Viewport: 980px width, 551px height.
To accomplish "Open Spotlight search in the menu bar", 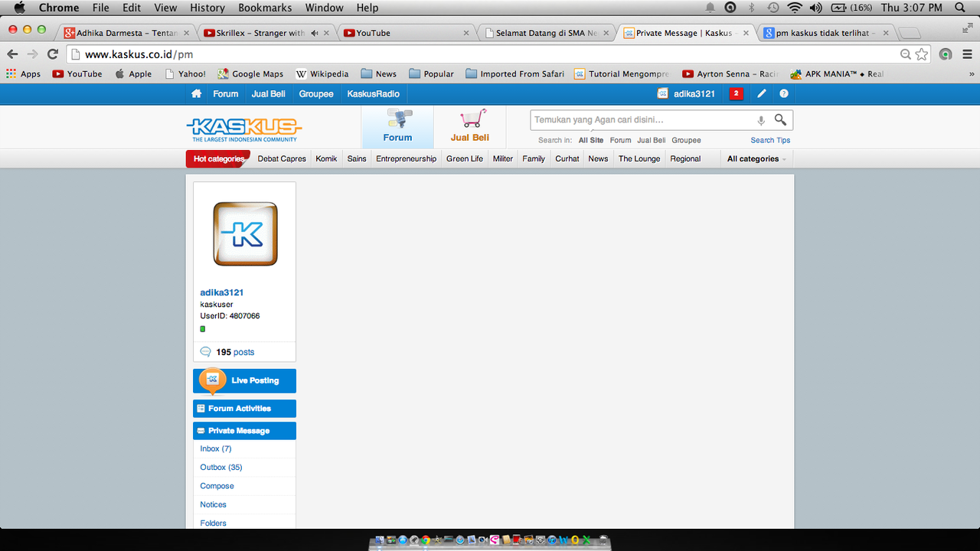I will pyautogui.click(x=961, y=8).
